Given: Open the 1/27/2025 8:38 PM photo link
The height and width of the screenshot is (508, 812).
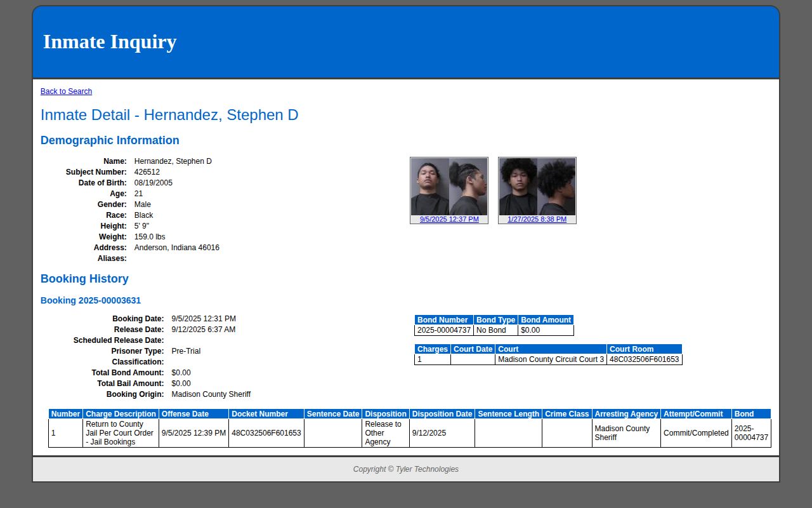Looking at the screenshot, I should 537,219.
